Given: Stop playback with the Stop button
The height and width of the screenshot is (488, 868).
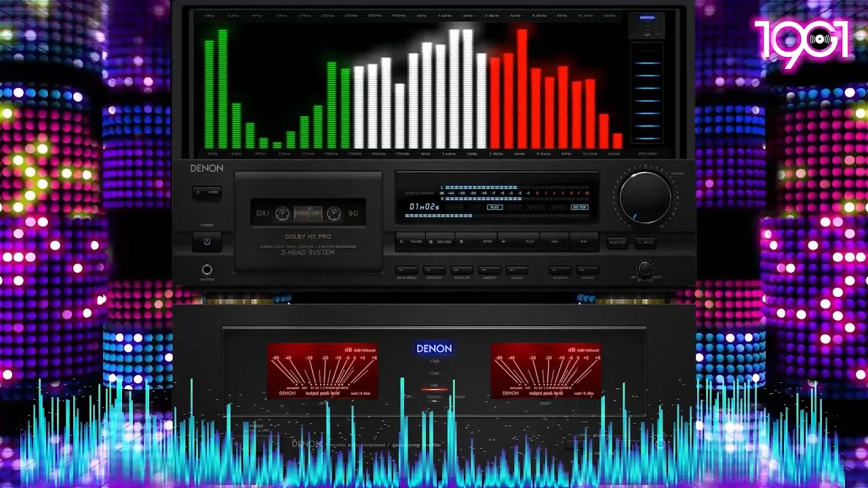Looking at the screenshot, I should click(476, 241).
